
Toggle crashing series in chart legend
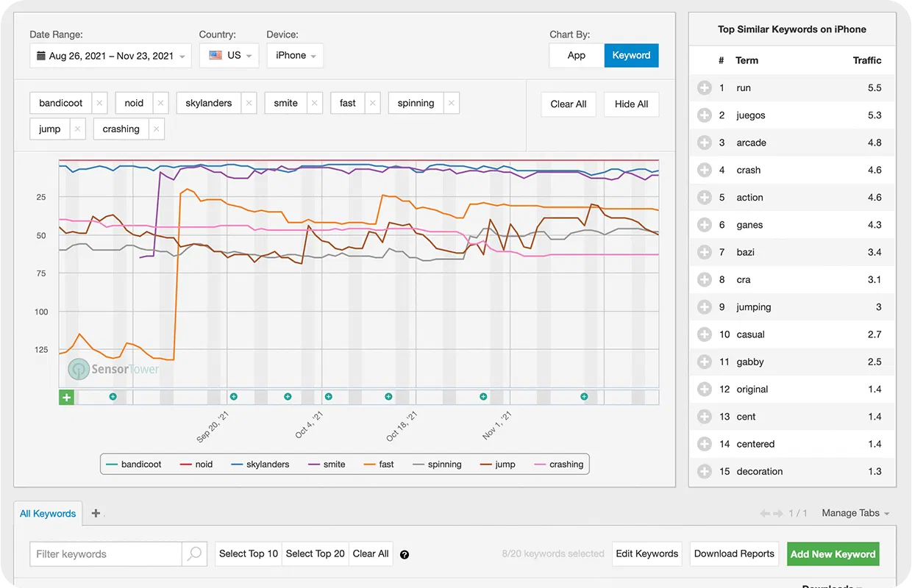558,465
